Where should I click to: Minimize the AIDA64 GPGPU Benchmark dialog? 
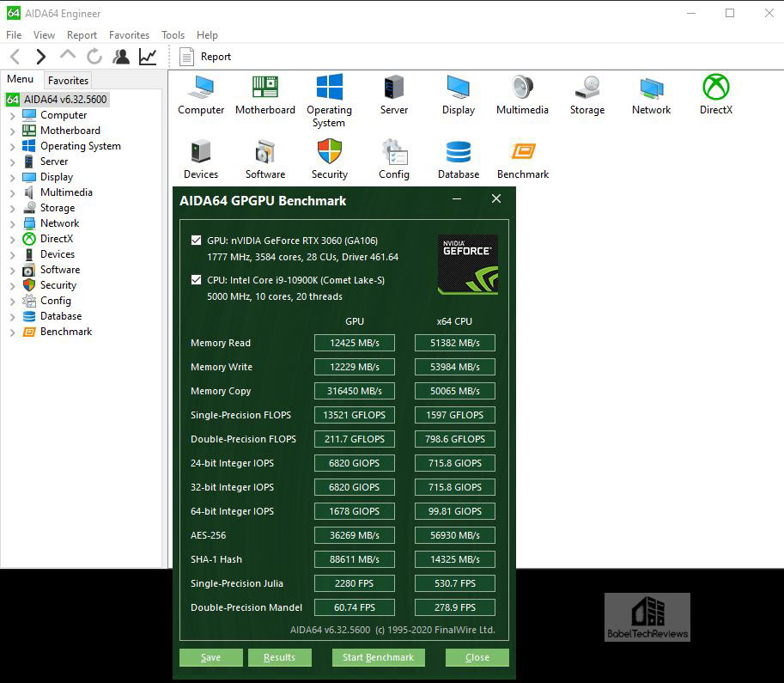click(x=457, y=199)
